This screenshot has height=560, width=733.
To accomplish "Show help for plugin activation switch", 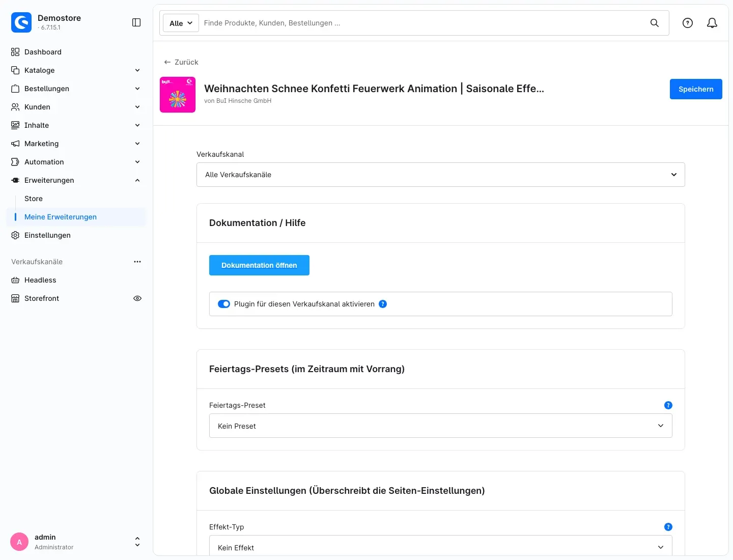I will coord(383,304).
